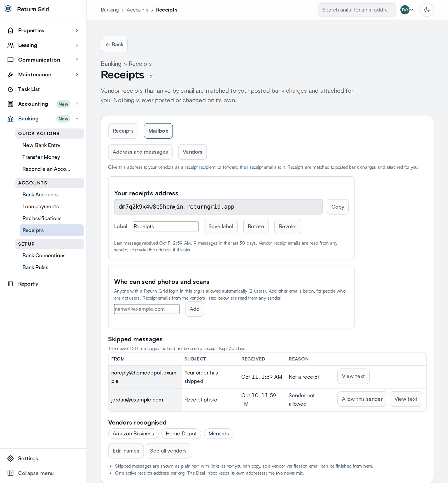View text of jordan@example.com message
This screenshot has height=483, width=448.
[x=406, y=399]
